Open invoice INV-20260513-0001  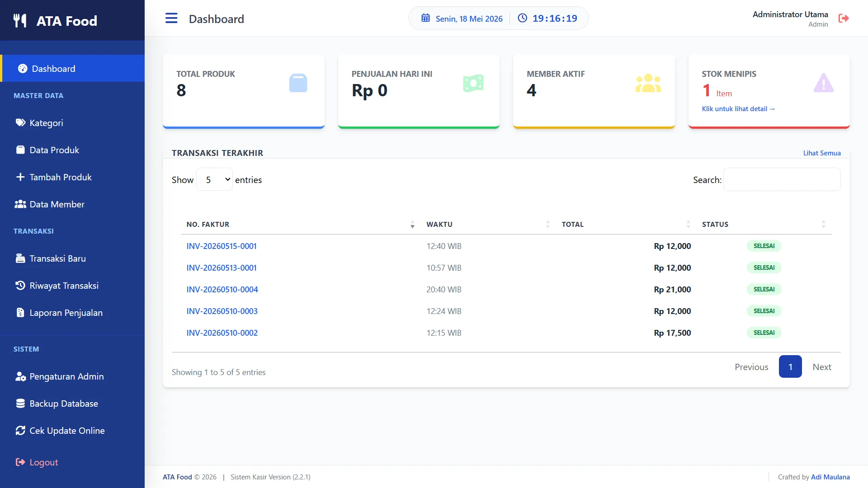(222, 268)
